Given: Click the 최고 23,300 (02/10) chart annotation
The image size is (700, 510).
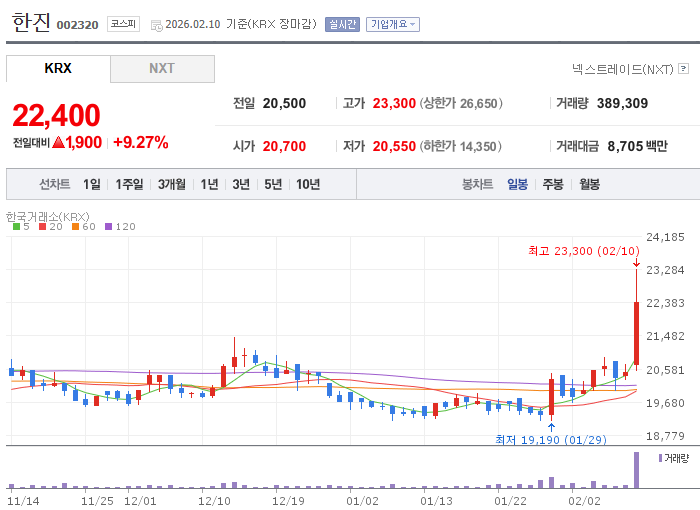Looking at the screenshot, I should [x=584, y=251].
